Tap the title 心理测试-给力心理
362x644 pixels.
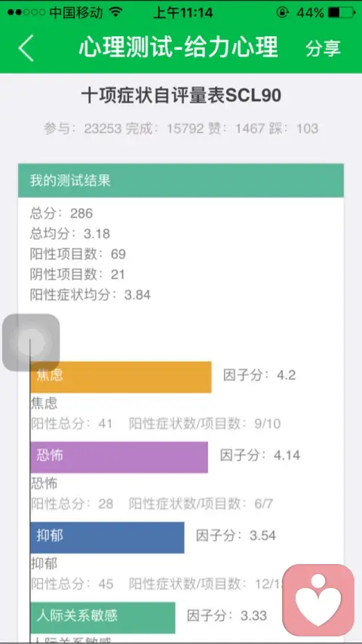[x=178, y=48]
